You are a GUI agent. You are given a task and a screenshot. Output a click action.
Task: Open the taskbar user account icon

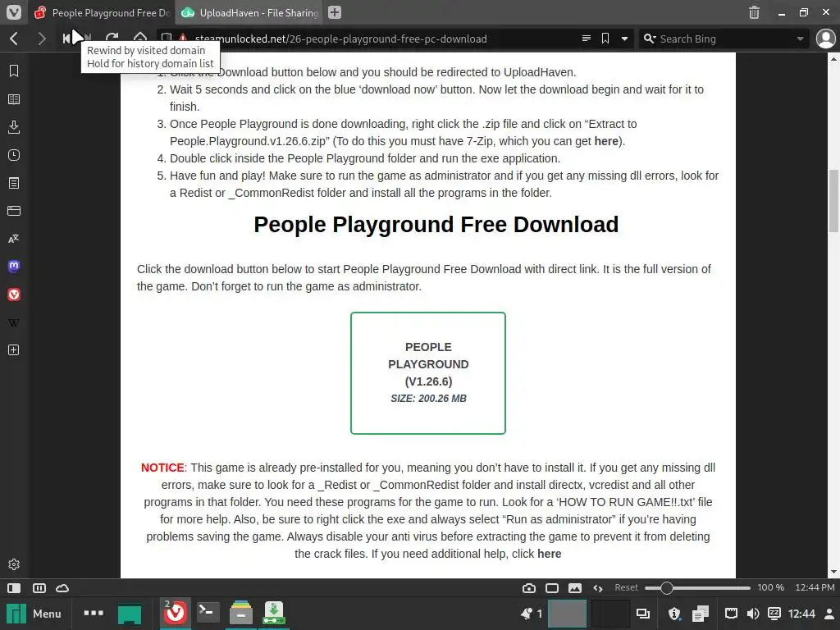point(829,614)
